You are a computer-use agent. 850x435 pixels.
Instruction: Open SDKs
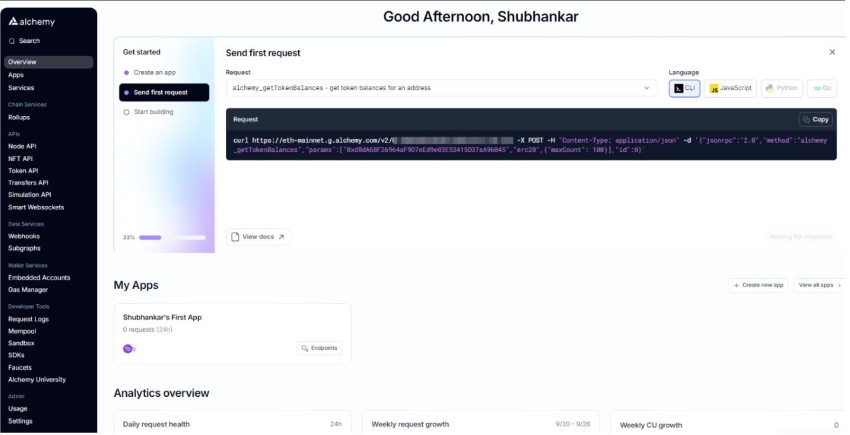pos(16,355)
